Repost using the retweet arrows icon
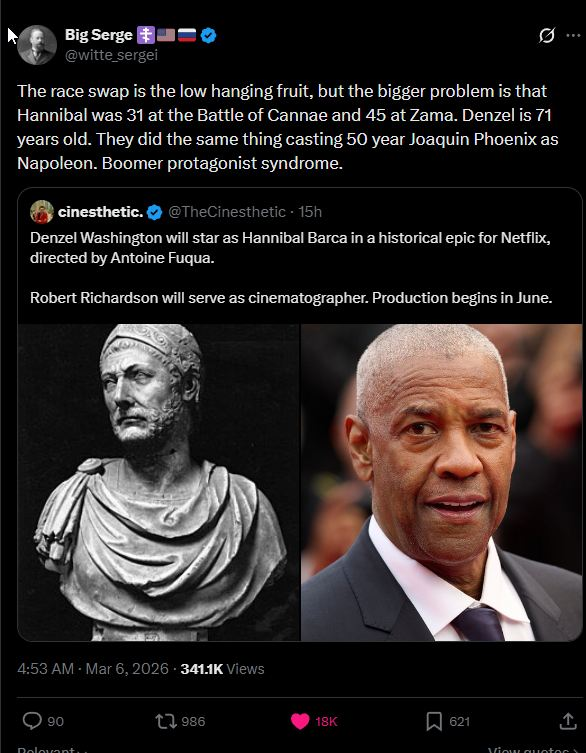The width and height of the screenshot is (586, 753). click(x=166, y=721)
